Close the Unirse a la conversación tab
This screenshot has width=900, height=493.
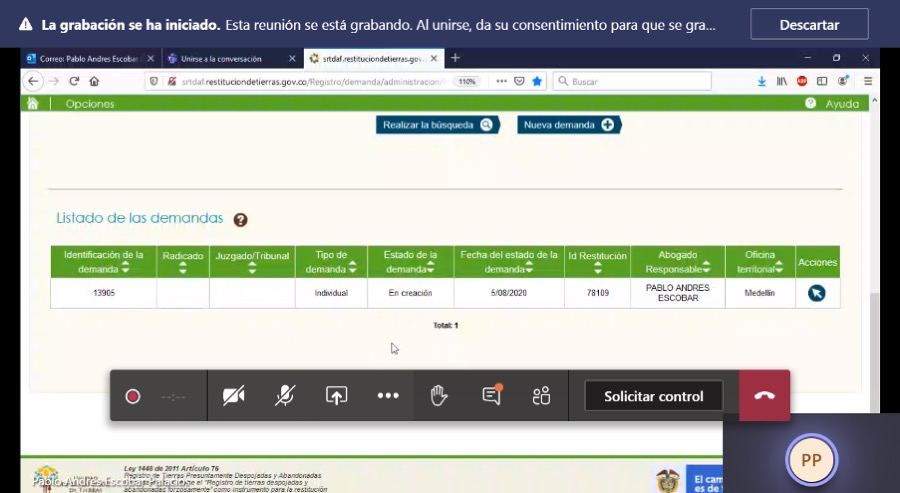point(292,59)
